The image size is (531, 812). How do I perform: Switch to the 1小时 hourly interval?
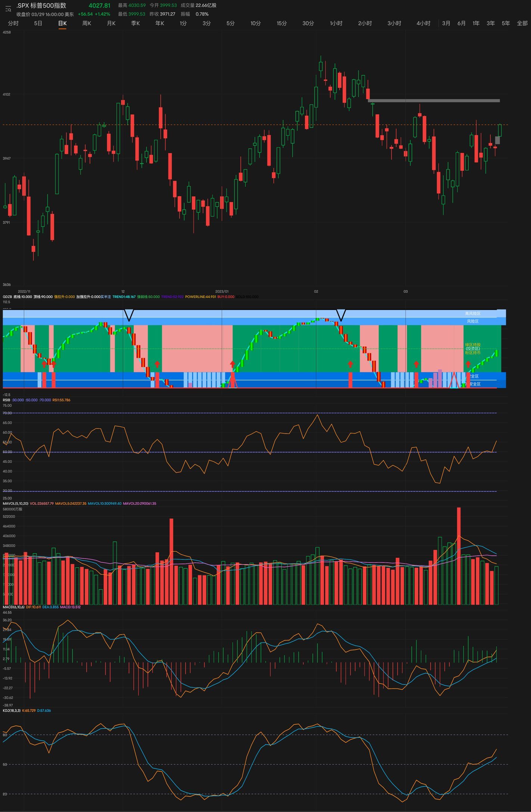pos(336,23)
